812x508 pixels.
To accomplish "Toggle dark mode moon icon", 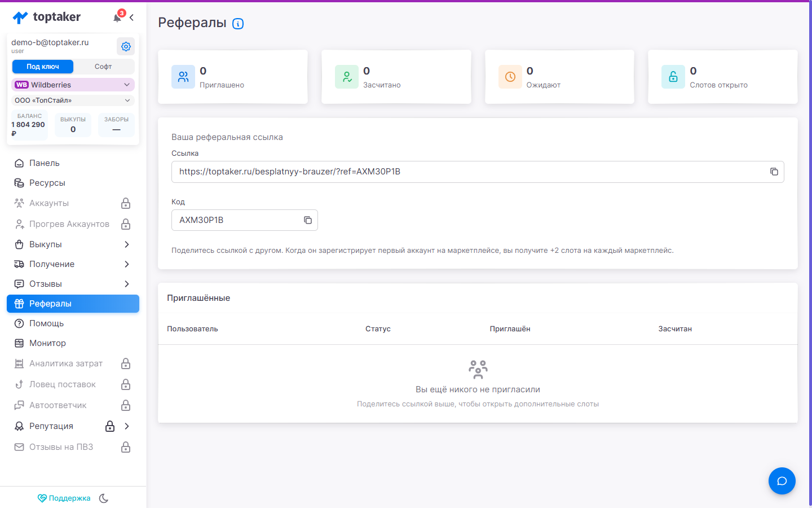I will pos(104,498).
